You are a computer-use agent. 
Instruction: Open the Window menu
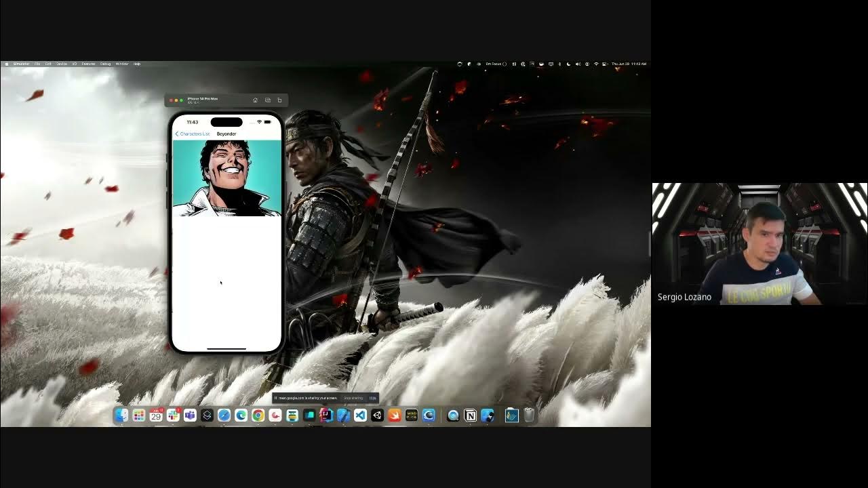click(122, 64)
